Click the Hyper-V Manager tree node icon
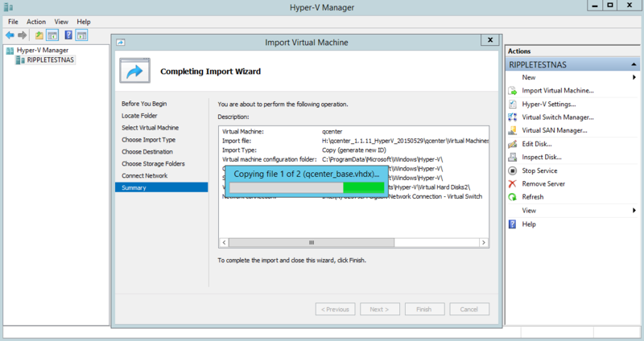Image resolution: width=644 pixels, height=341 pixels. click(10, 51)
